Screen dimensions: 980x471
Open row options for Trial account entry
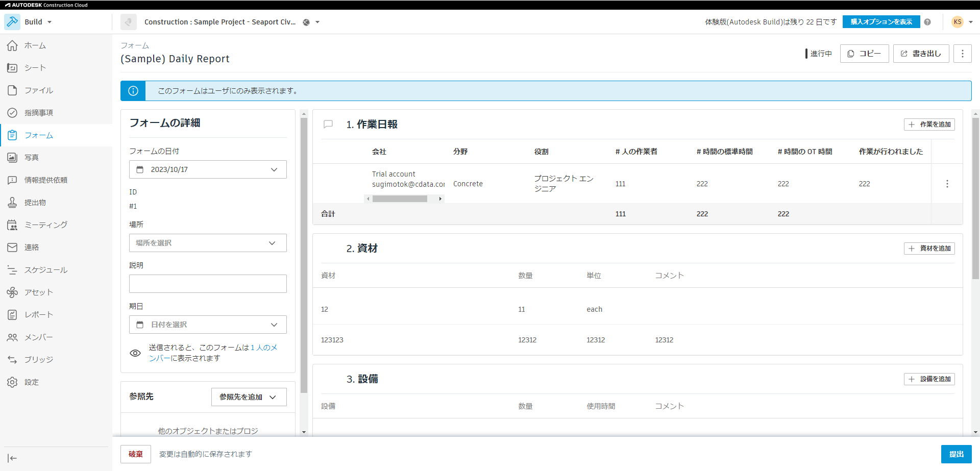(x=947, y=184)
